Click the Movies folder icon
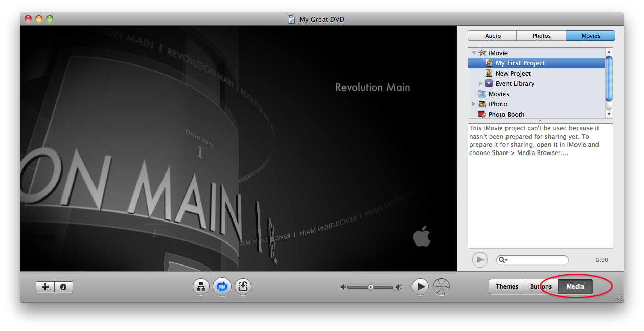Screen dimensions: 644x331 [x=482, y=94]
